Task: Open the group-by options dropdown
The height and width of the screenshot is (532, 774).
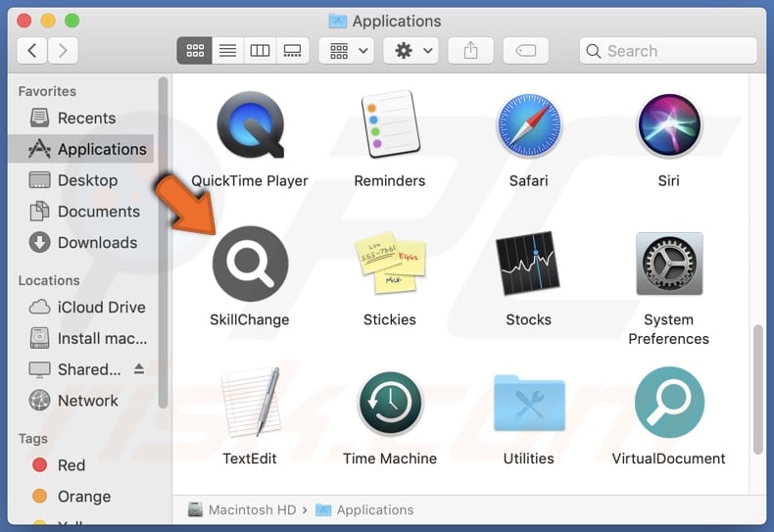Action: (347, 50)
